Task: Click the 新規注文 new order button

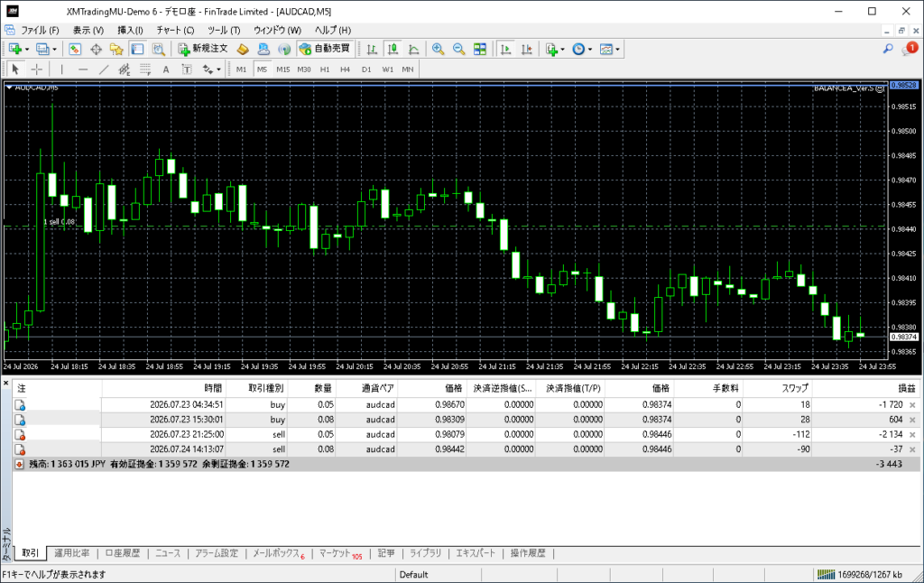Action: click(x=203, y=49)
